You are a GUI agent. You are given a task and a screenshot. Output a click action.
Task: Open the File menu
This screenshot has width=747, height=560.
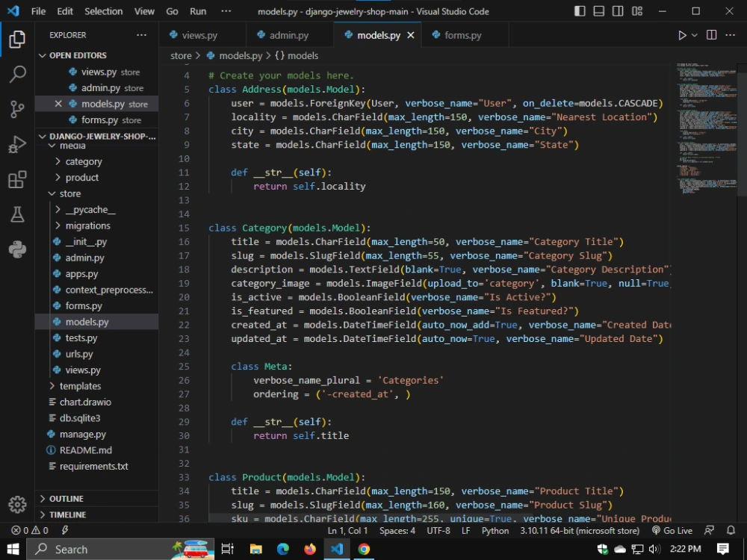tap(38, 11)
